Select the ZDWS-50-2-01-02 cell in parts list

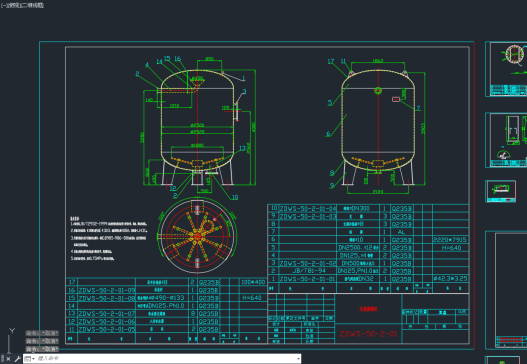point(308,263)
